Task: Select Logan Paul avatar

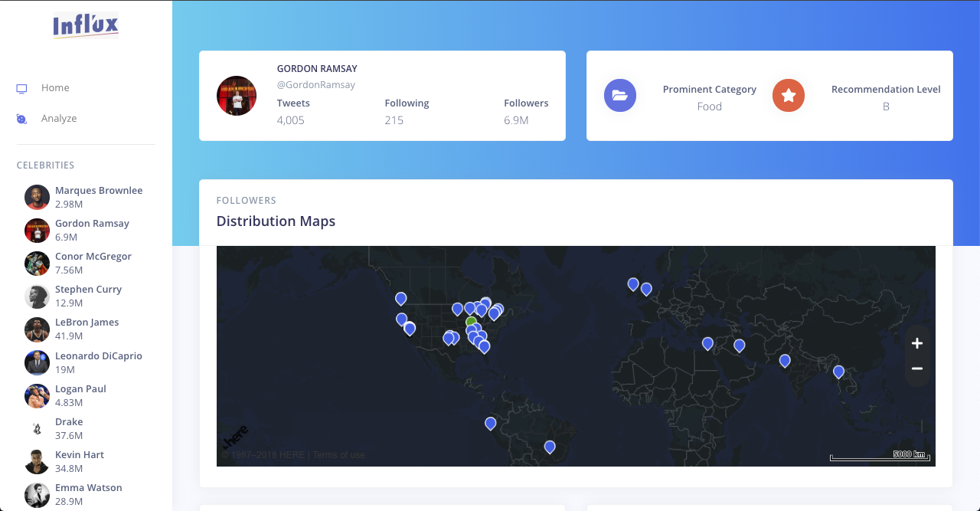Action: 37,395
